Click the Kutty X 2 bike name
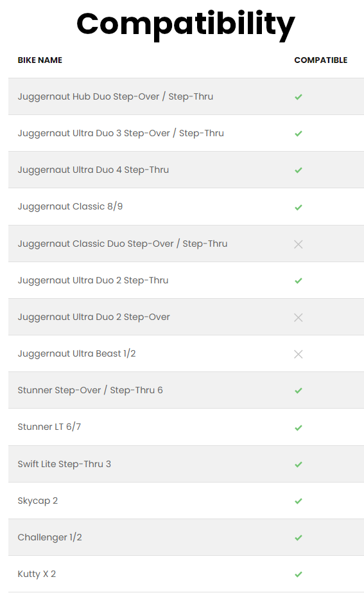 point(37,574)
